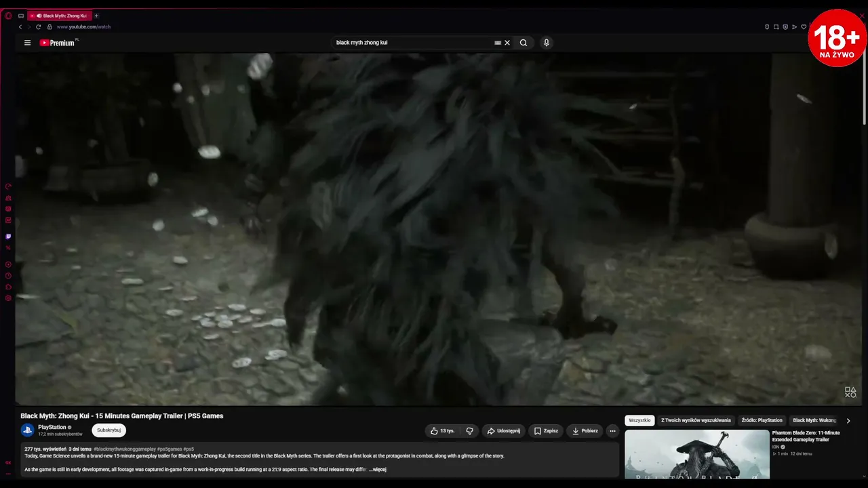Screen dimensions: 868x488
Task: Add page to bookmarks heart icon
Action: coord(804,27)
